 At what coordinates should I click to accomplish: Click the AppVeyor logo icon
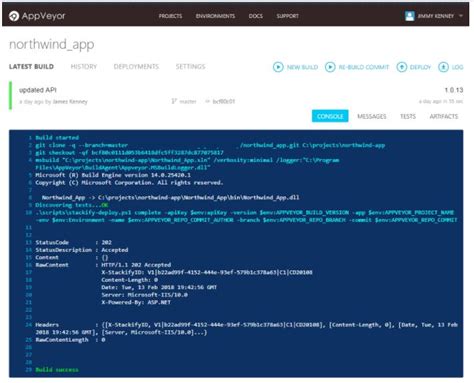pyautogui.click(x=14, y=16)
